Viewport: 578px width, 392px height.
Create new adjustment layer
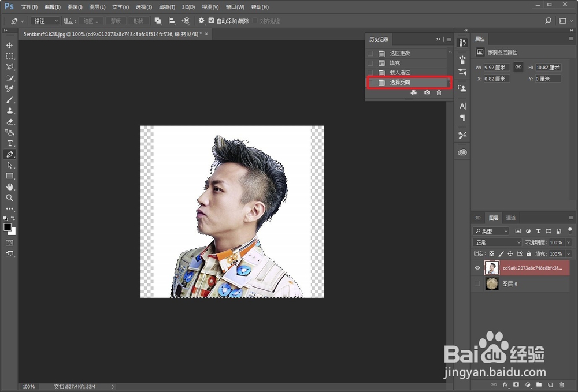click(528, 384)
